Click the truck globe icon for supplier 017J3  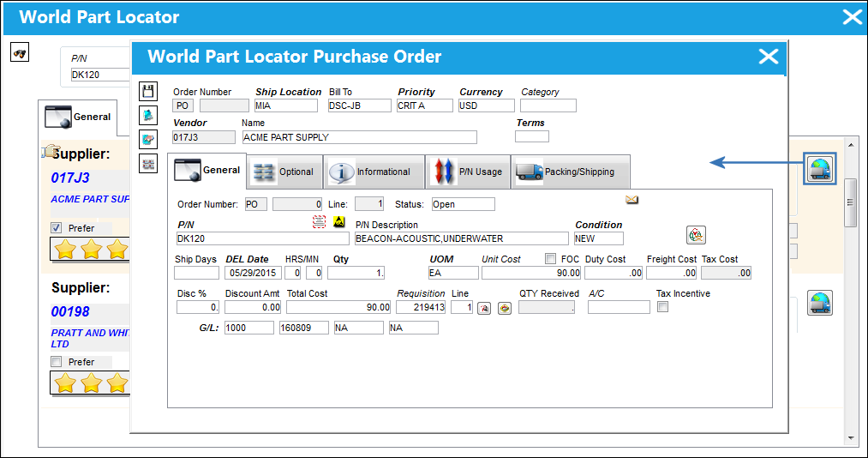pyautogui.click(x=820, y=169)
